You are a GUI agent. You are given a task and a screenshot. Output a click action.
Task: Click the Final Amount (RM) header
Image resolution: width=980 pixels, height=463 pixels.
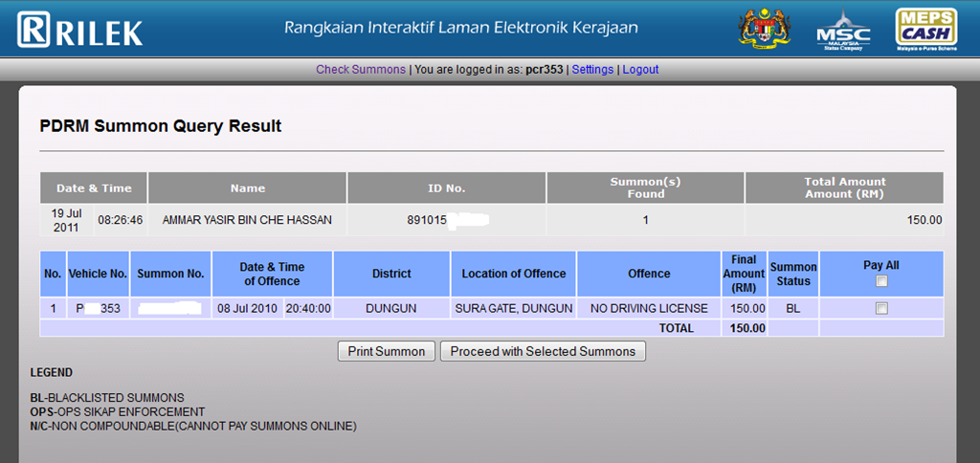pos(744,274)
